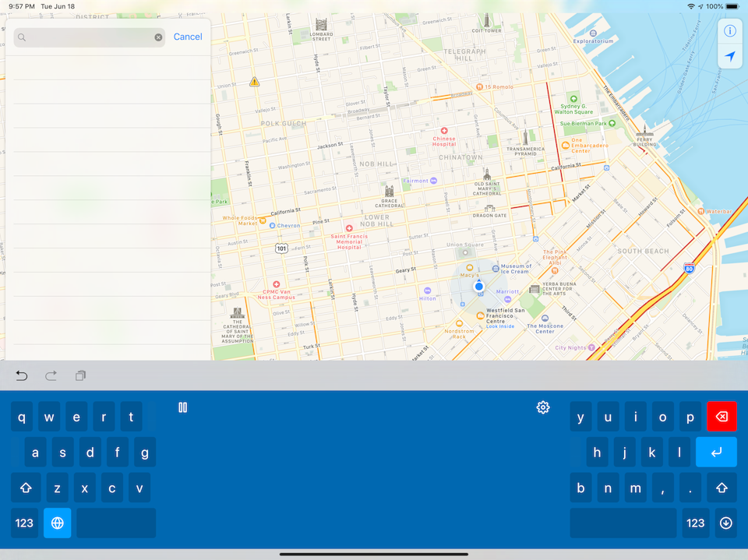The height and width of the screenshot is (560, 748).
Task: Tap the Wi-Fi indicator in status bar
Action: click(x=691, y=7)
